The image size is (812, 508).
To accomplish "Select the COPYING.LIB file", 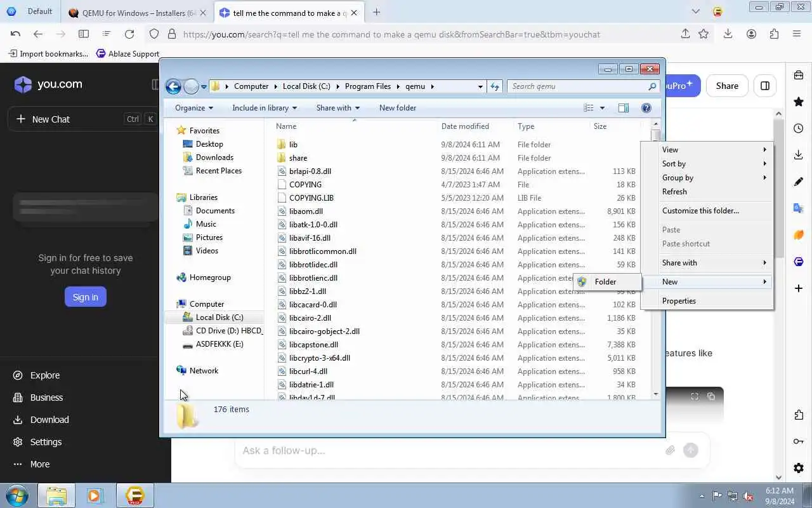I will coord(311,198).
